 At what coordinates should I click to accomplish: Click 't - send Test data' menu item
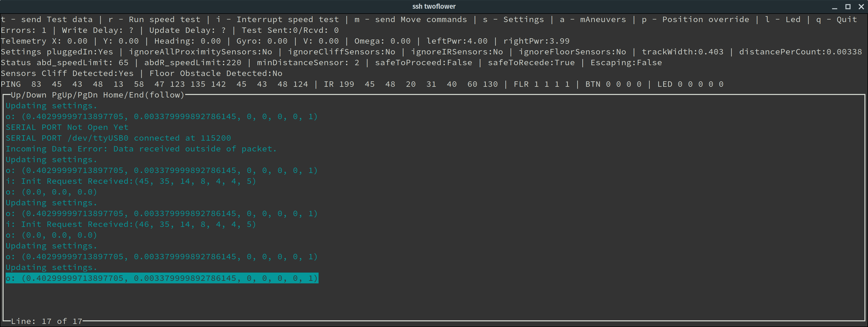click(x=46, y=20)
